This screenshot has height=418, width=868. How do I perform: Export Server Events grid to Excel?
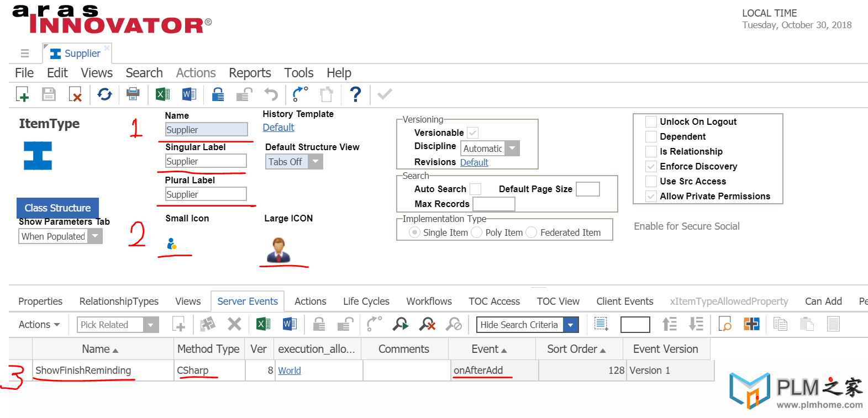click(263, 324)
